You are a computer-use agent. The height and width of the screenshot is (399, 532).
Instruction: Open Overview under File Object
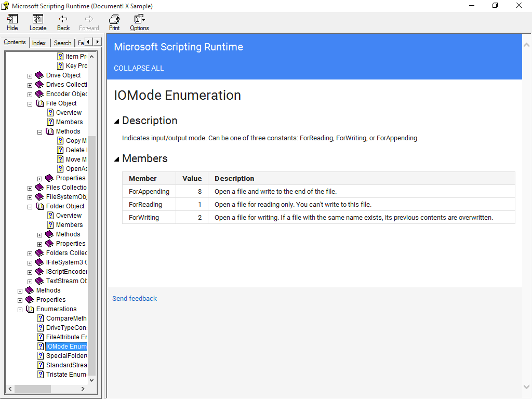[x=69, y=113]
